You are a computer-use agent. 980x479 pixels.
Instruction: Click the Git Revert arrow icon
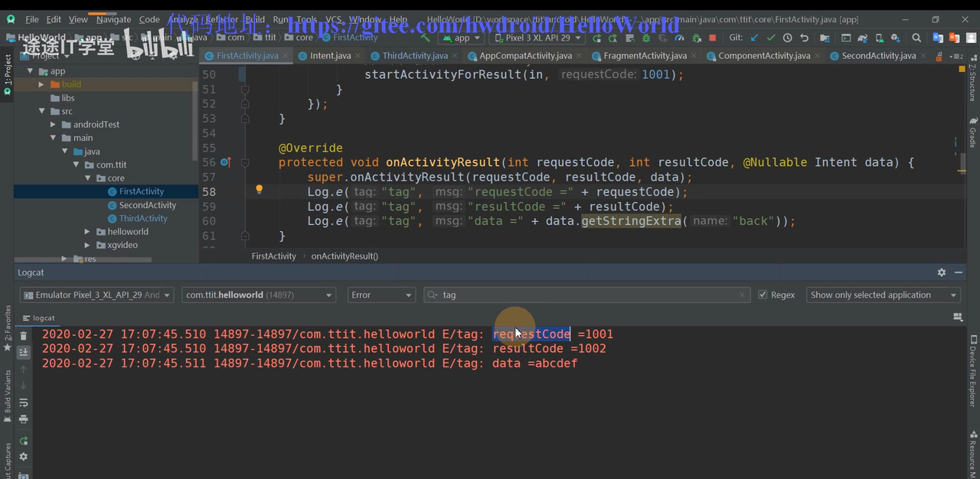click(804, 37)
